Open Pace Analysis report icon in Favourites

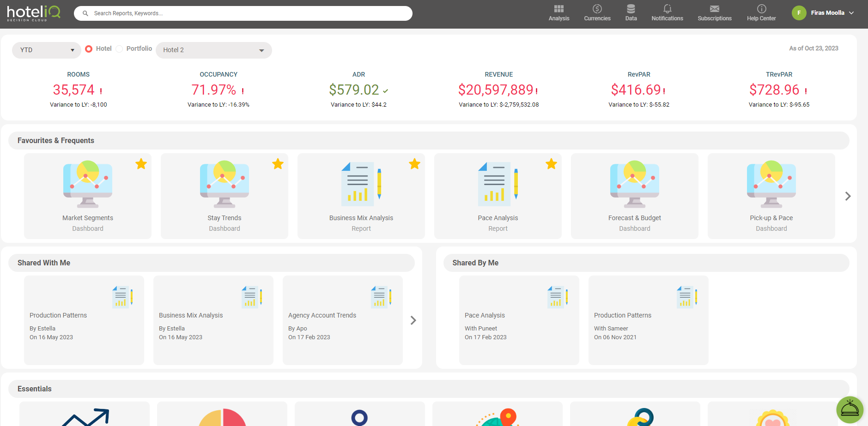point(498,184)
